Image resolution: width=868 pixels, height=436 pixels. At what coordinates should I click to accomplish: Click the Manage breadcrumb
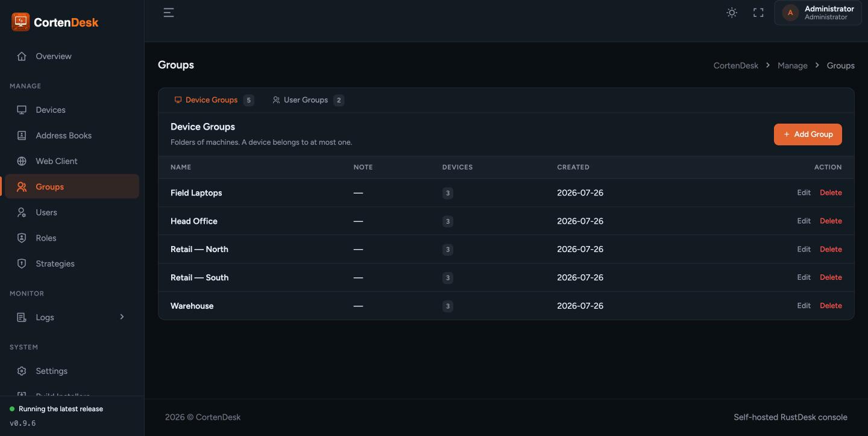pyautogui.click(x=792, y=65)
